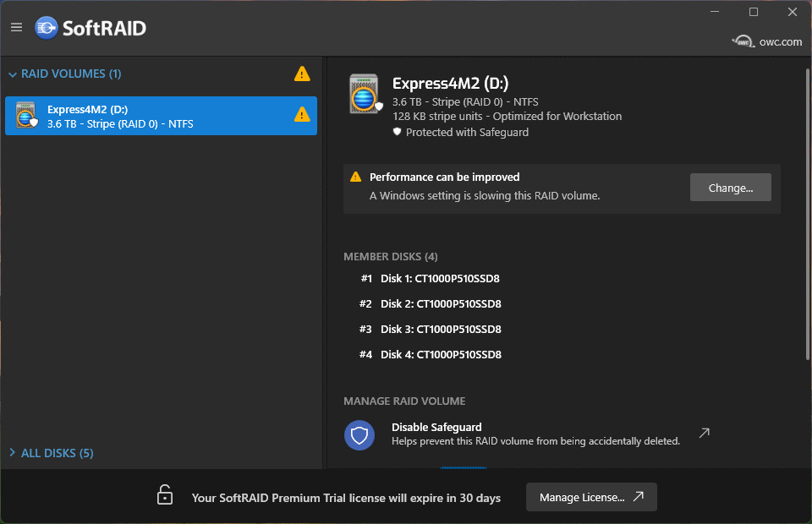Viewport: 812px width, 524px height.
Task: Click 'MANAGE RAID VOLUME' heading
Action: [404, 401]
